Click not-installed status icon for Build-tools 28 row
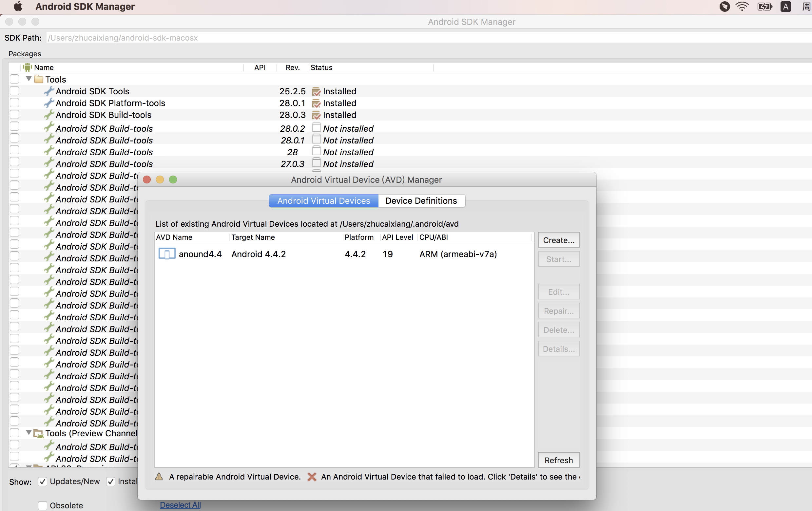 [x=316, y=151]
